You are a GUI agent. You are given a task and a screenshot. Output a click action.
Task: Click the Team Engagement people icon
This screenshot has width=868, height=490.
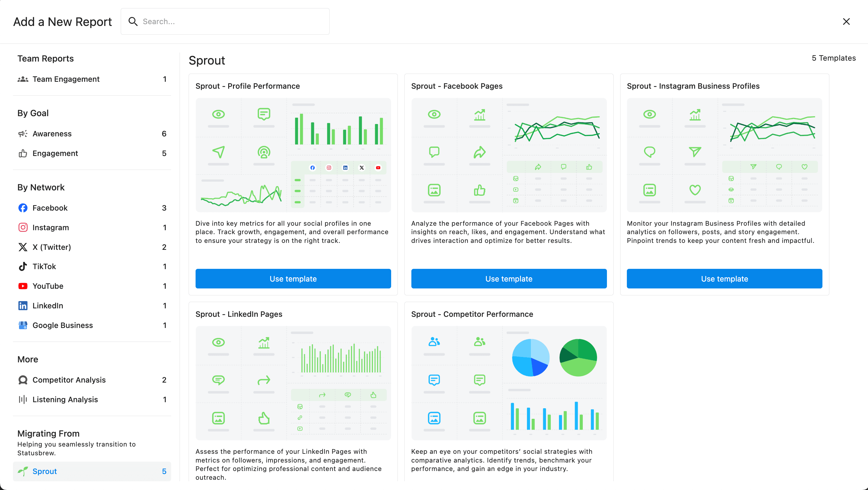point(23,79)
